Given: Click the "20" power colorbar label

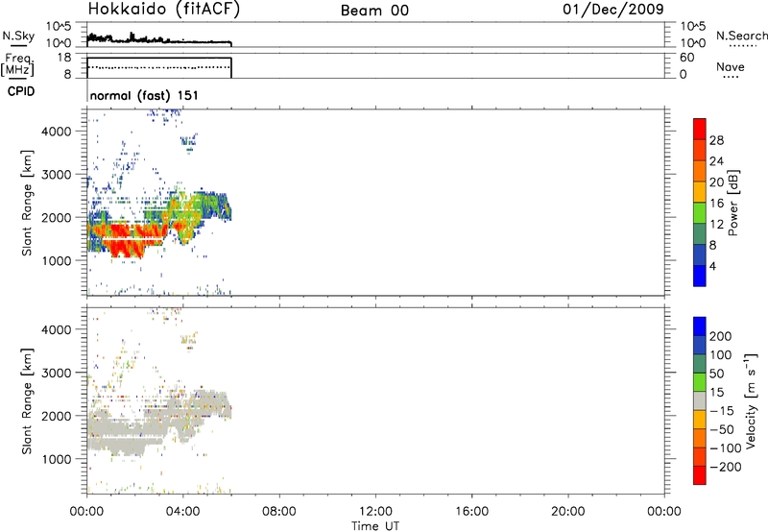Looking at the screenshot, I should [x=716, y=182].
